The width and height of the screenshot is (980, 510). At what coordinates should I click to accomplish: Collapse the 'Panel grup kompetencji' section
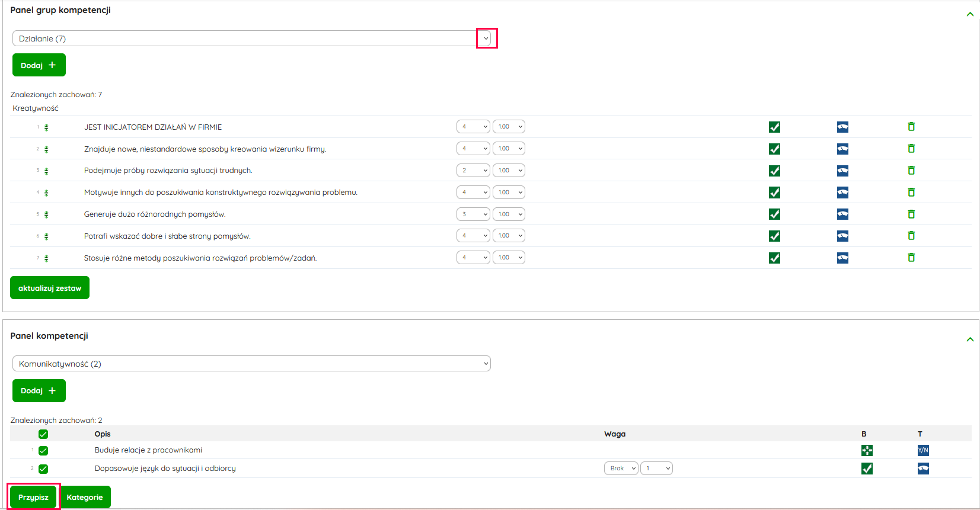pyautogui.click(x=970, y=14)
